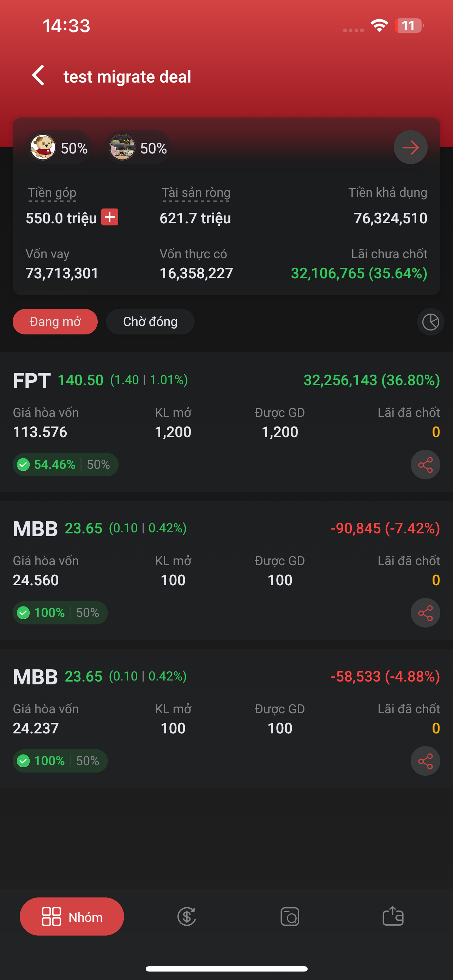Open the dollar transactions tab icon
This screenshot has width=453, height=980.
click(x=187, y=917)
